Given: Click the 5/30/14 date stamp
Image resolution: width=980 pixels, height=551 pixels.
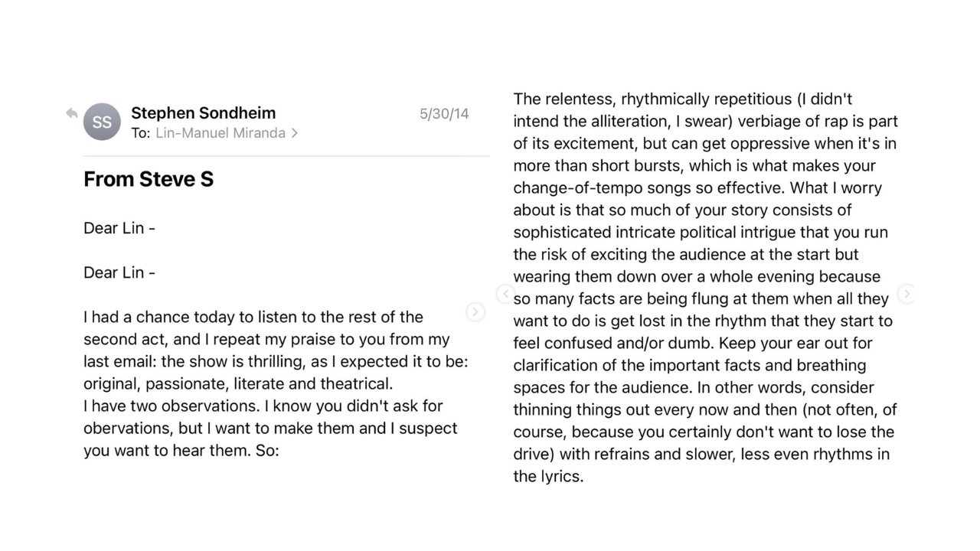Looking at the screenshot, I should pyautogui.click(x=444, y=114).
